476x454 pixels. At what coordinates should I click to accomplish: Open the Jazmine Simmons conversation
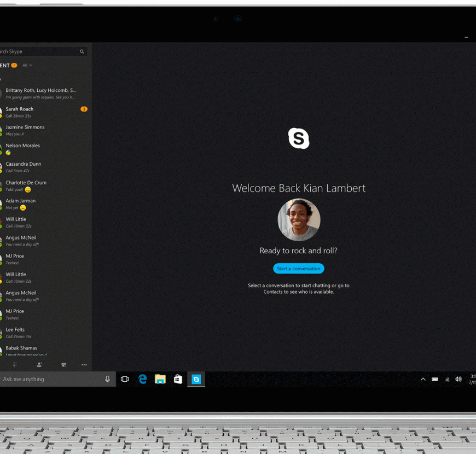pyautogui.click(x=45, y=131)
